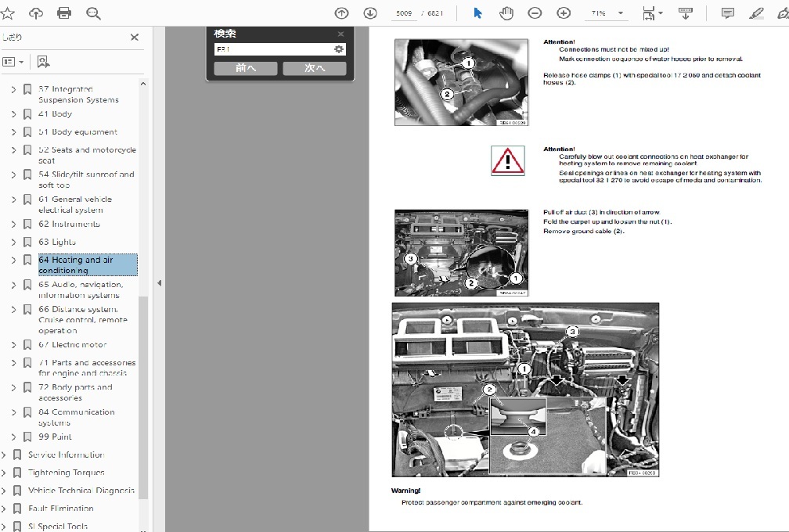This screenshot has height=532, width=789.
Task: Close the search popup
Action: tap(340, 34)
